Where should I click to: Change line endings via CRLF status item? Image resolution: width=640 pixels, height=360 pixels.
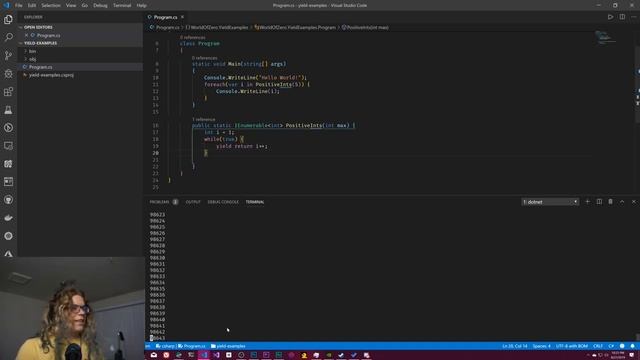click(598, 346)
